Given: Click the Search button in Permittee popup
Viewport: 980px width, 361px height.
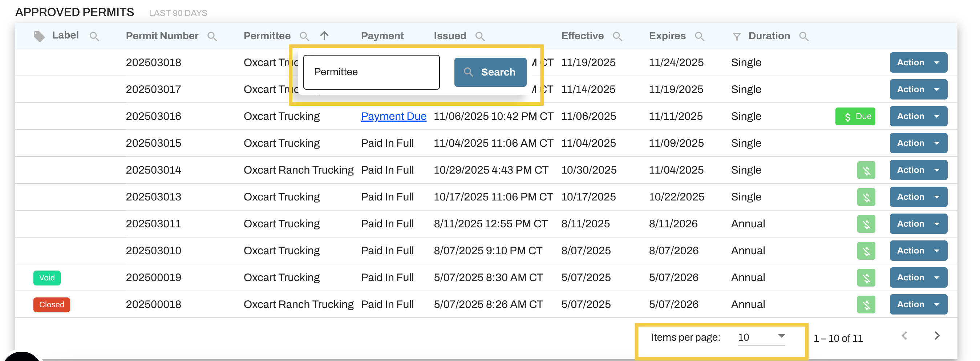Looking at the screenshot, I should tap(490, 72).
